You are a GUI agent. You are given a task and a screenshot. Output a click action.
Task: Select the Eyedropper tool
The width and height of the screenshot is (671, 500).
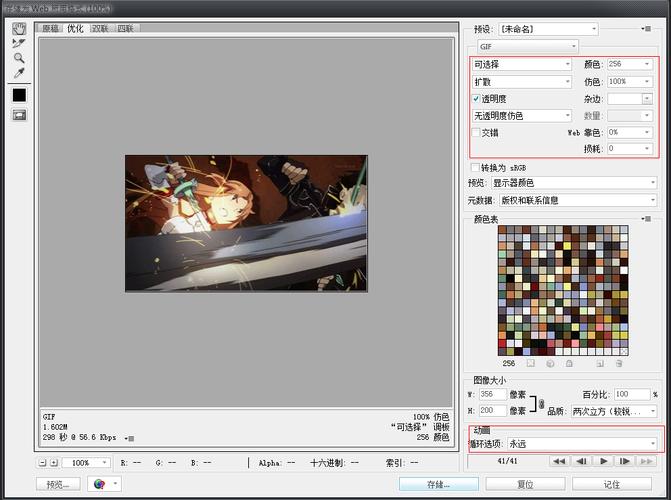(x=19, y=73)
